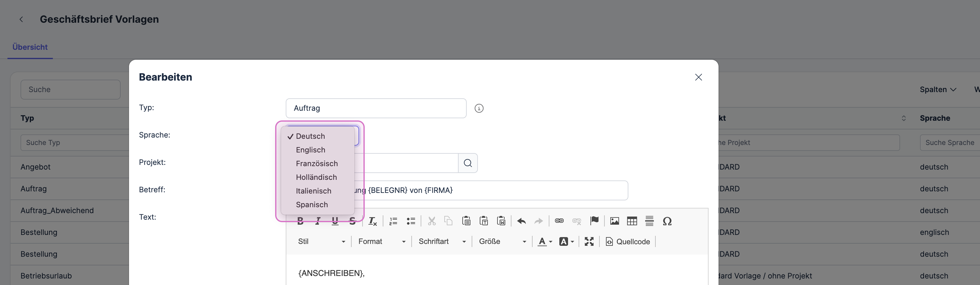980x285 pixels.
Task: Open the Format dropdown
Action: point(381,242)
